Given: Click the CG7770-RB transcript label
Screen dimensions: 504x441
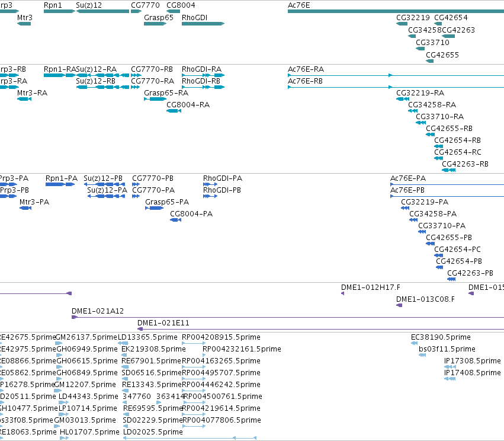Looking at the screenshot, I should [x=152, y=69].
